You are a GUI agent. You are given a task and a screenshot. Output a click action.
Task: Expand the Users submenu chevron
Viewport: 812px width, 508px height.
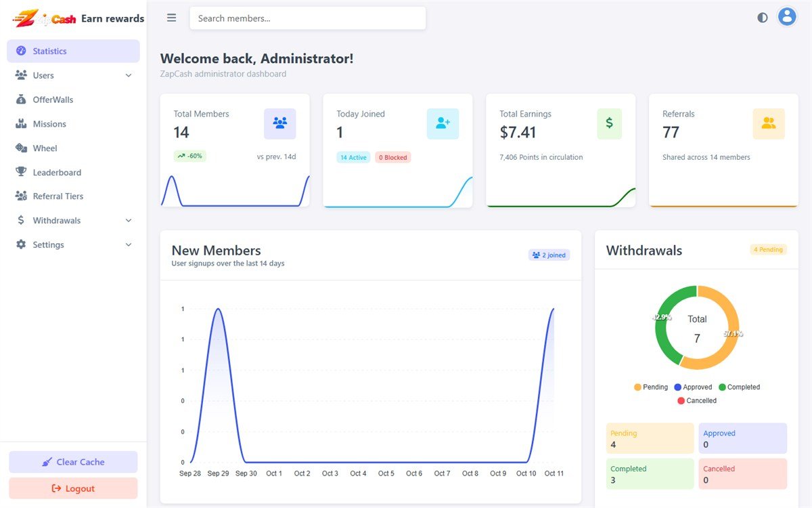pos(129,75)
